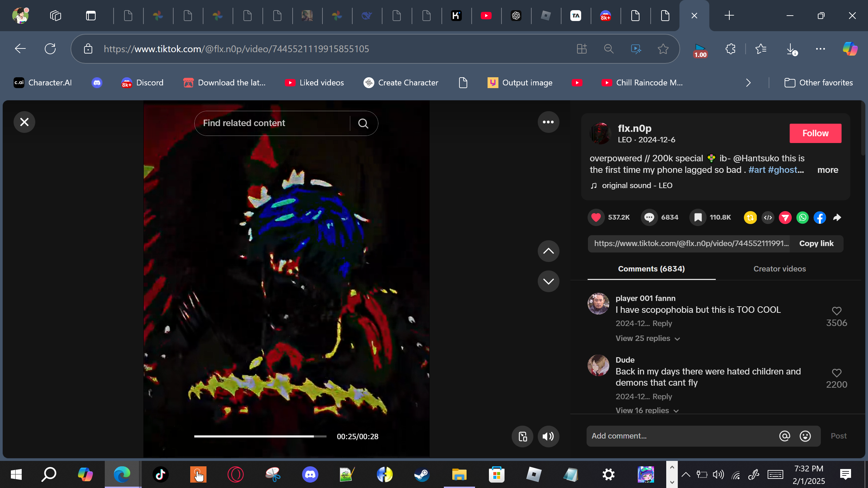Follow the flx.n0p account

click(x=815, y=133)
